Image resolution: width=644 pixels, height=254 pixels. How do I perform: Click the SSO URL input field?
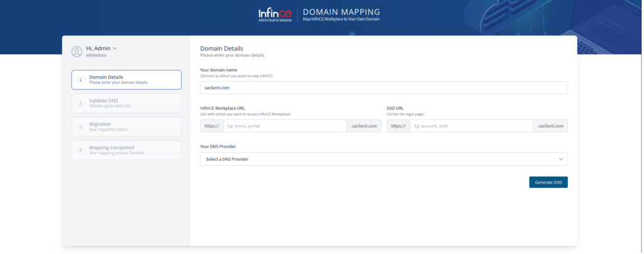(x=472, y=126)
